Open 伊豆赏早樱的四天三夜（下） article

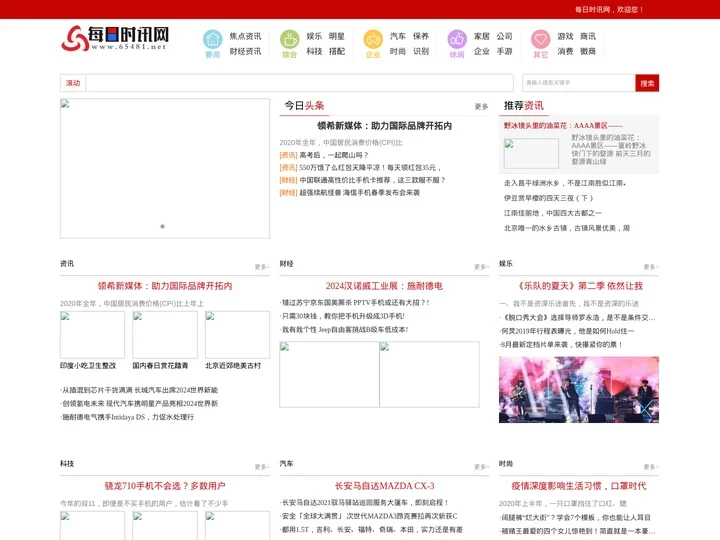[x=548, y=198]
